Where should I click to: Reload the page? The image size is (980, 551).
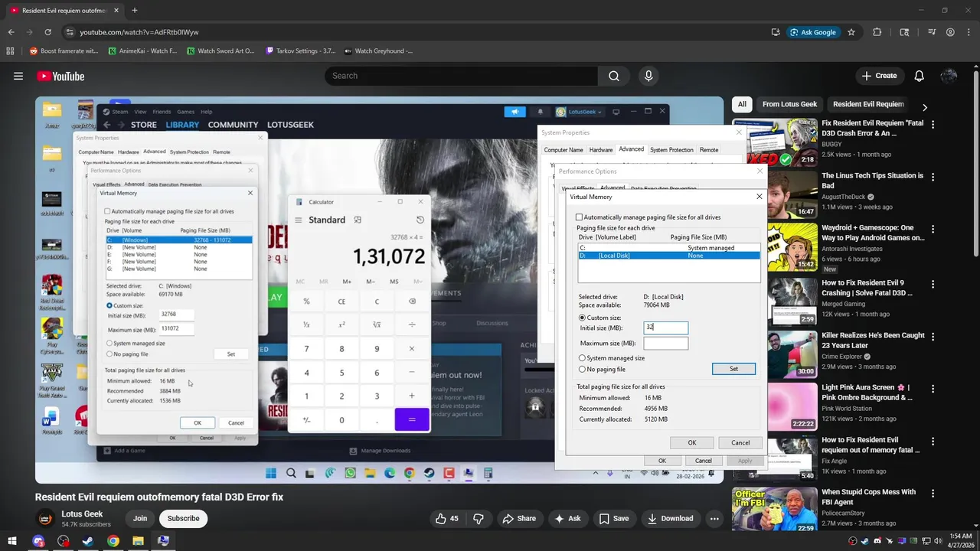coord(47,32)
